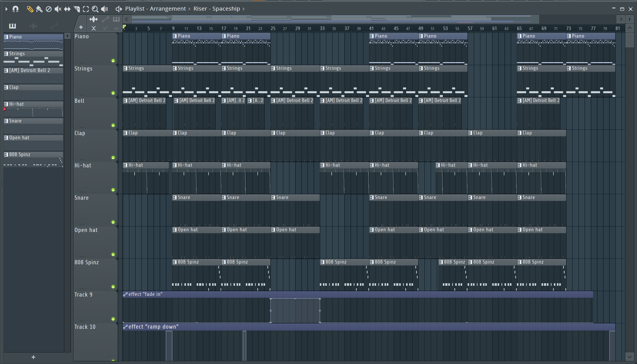Click the vertical playlist scrollbar thumb
This screenshot has width=637, height=364.
click(x=629, y=40)
